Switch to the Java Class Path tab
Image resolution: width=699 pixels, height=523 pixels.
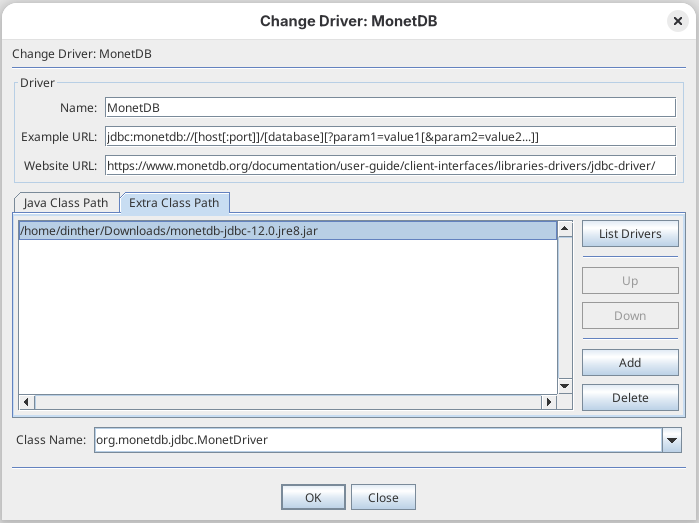coord(66,203)
